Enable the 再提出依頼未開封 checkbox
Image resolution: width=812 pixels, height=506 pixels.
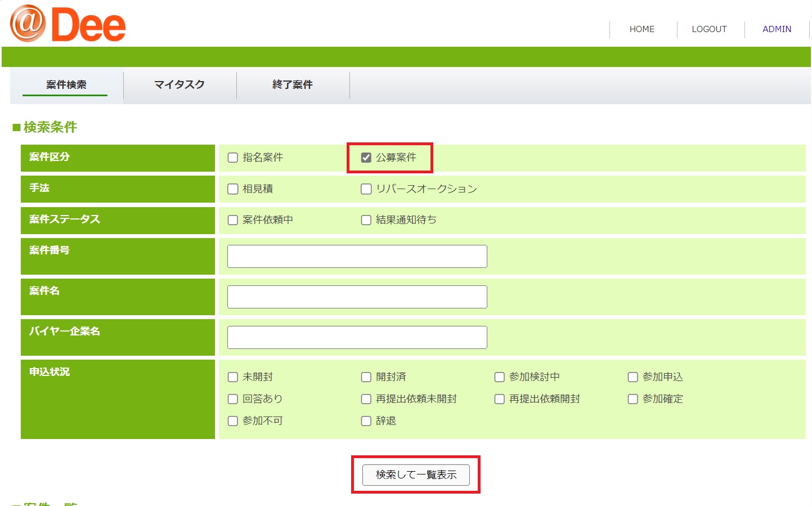pyautogui.click(x=366, y=399)
